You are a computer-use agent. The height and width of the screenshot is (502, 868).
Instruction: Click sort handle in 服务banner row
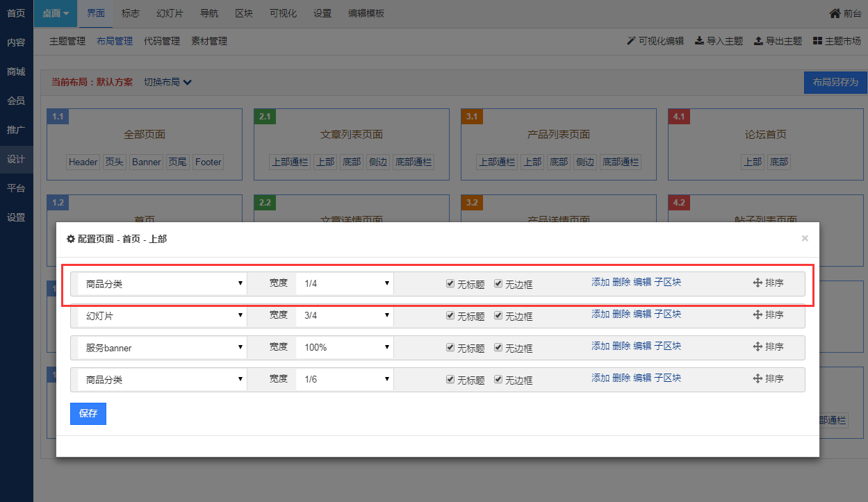(758, 346)
